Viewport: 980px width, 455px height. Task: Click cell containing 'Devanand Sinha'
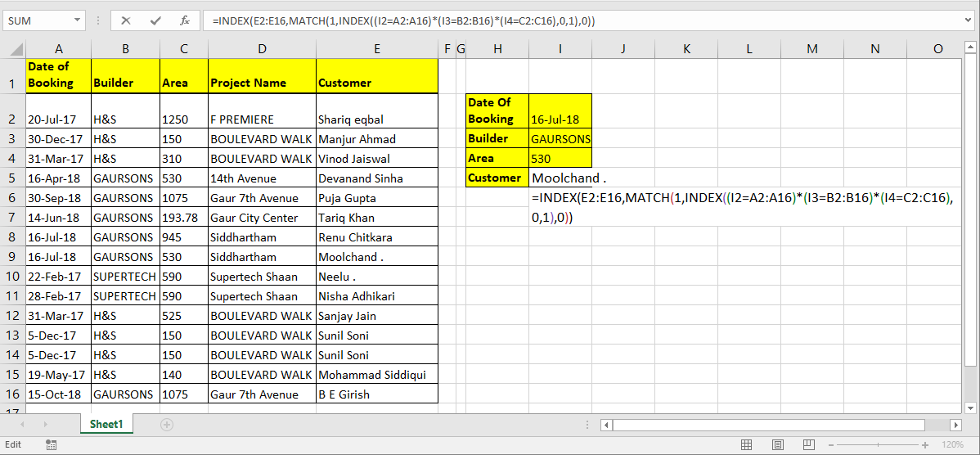coord(377,178)
